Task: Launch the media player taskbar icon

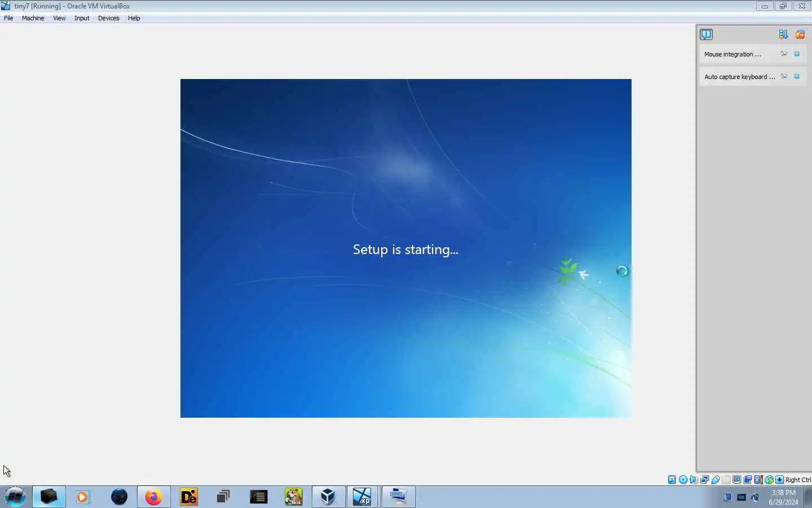Action: click(x=83, y=497)
